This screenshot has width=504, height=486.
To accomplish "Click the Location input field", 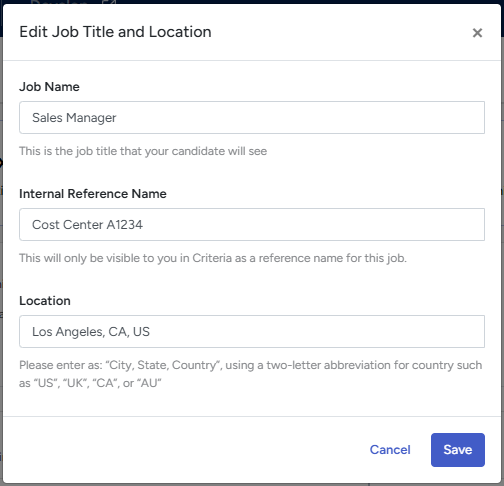I will point(252,332).
